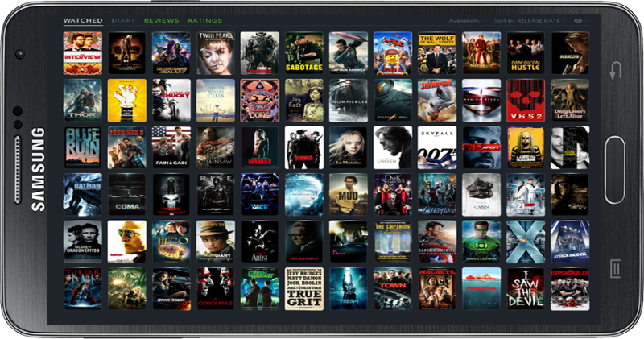The image size is (644, 339).
Task: Tap the phone's back arrow button
Action: tap(615, 70)
